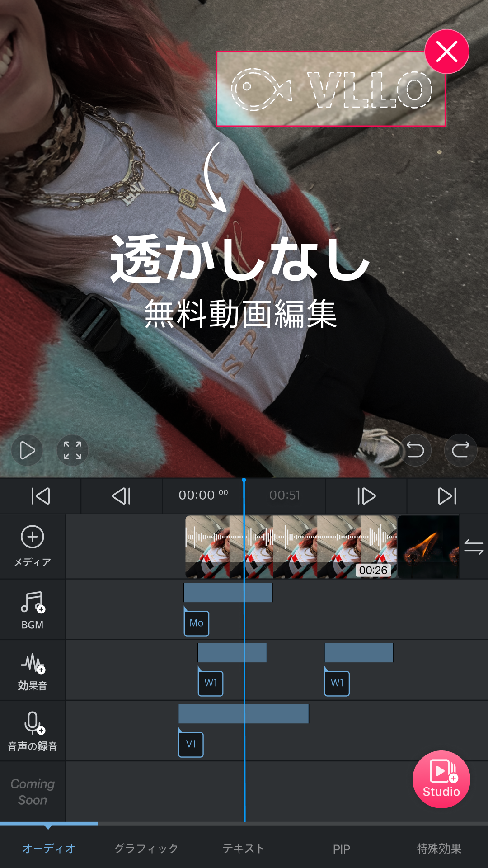Switch to the 特殊効果 tab
This screenshot has width=488, height=868.
pos(439,849)
